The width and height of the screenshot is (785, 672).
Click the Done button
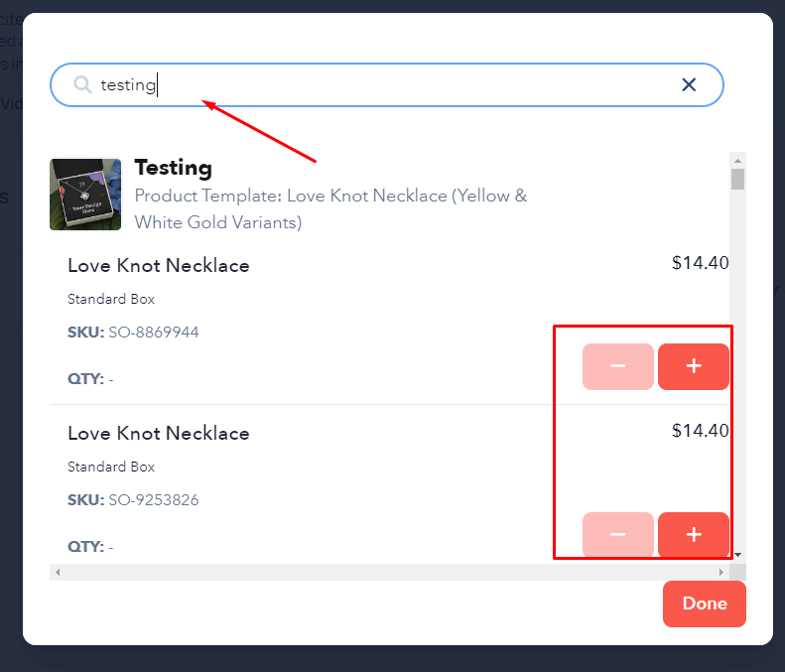(705, 604)
